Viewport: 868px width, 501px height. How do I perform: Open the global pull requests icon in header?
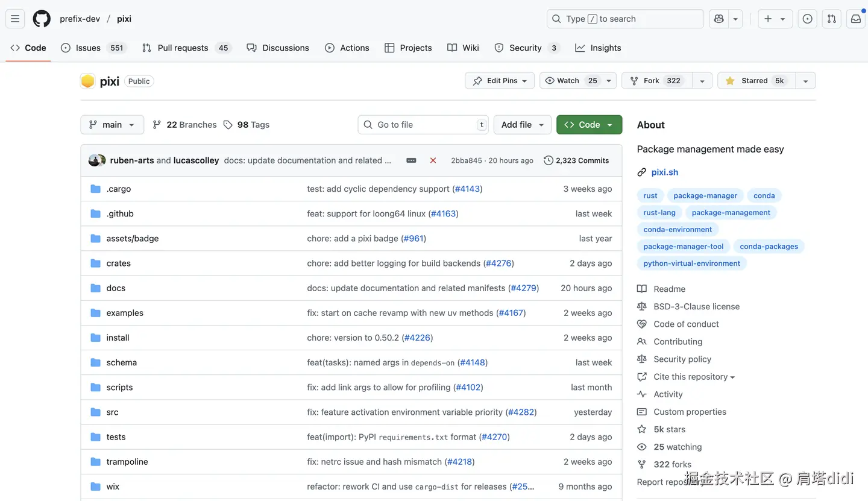coord(831,19)
